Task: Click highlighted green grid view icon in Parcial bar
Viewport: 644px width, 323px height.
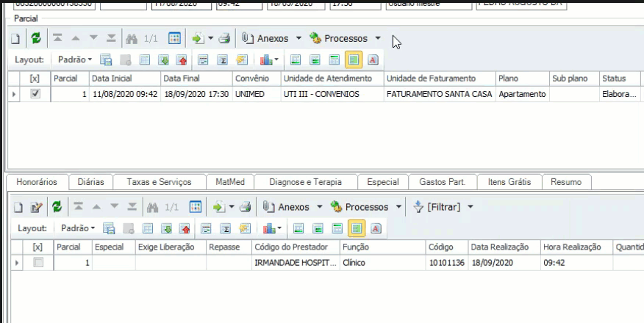Action: coord(353,60)
